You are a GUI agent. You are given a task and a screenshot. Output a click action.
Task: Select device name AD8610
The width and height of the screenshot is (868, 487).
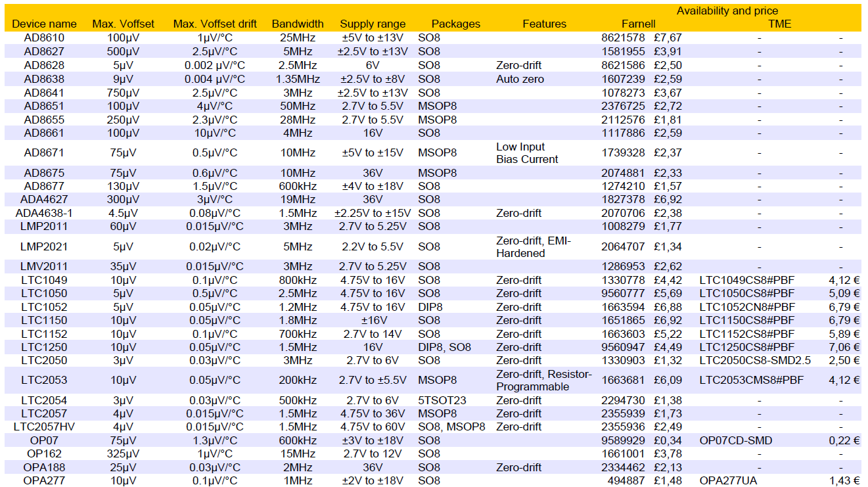point(45,38)
